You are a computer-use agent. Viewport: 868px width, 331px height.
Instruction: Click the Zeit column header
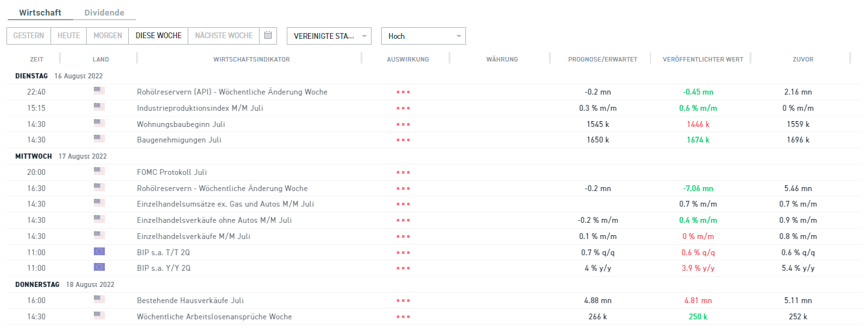pos(36,60)
